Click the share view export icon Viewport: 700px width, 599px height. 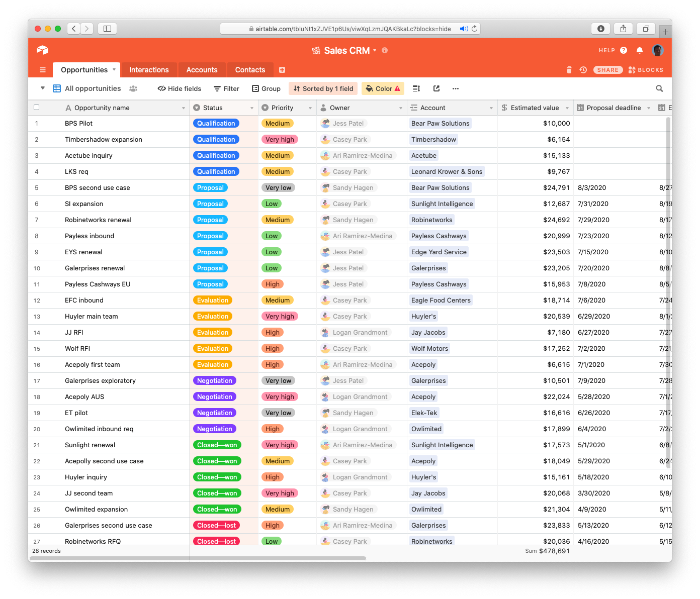436,88
